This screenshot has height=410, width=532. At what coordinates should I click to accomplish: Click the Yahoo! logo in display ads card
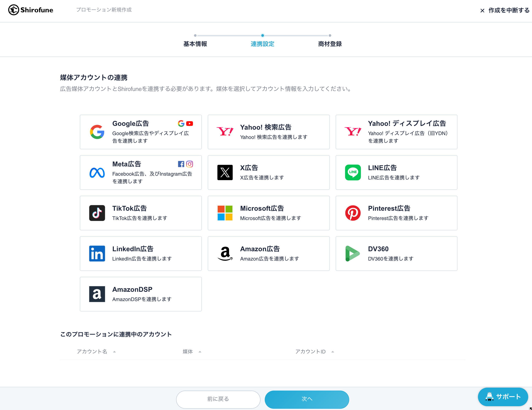353,132
